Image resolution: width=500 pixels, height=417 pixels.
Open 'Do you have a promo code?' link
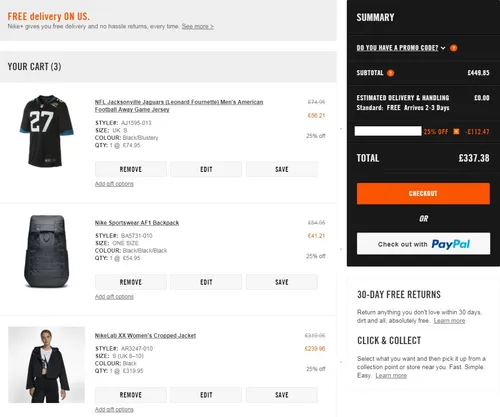pyautogui.click(x=397, y=48)
